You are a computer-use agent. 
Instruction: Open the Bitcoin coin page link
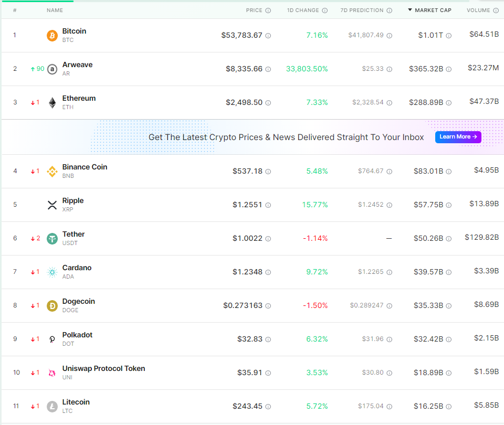click(x=74, y=31)
